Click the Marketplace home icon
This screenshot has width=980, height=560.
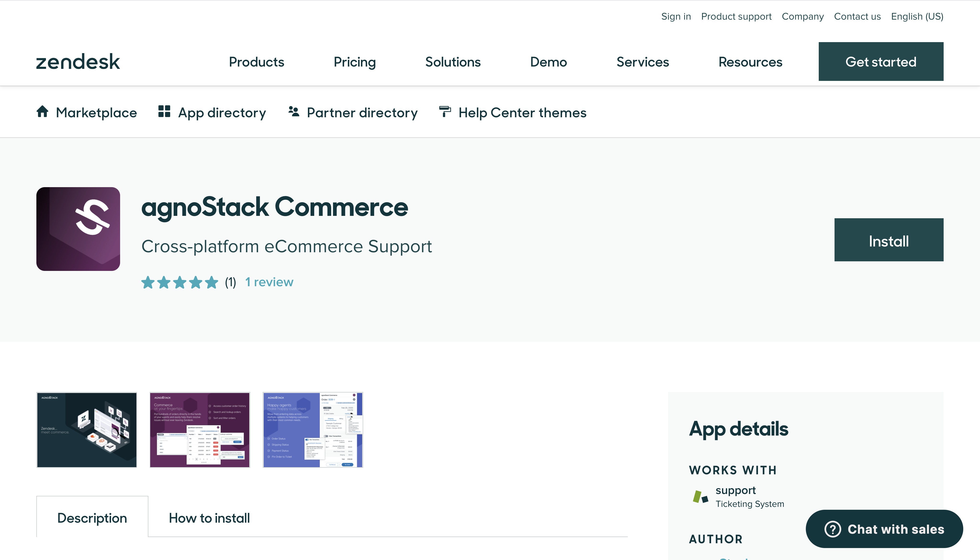coord(43,112)
